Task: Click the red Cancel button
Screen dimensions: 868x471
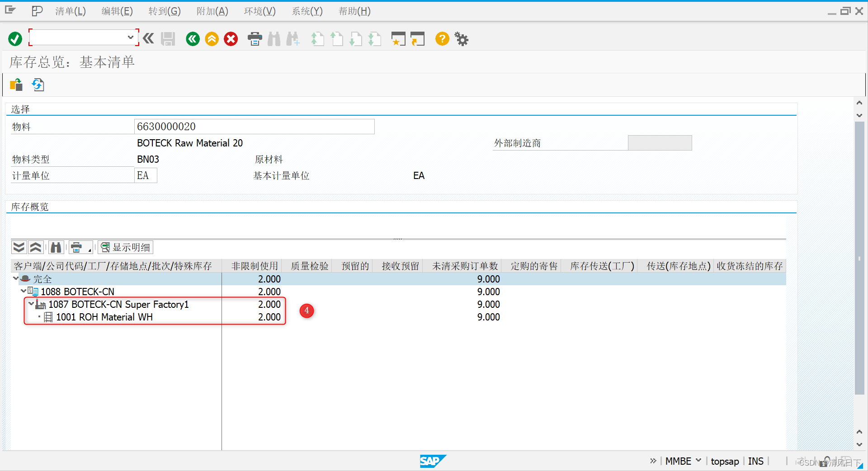Action: 231,39
